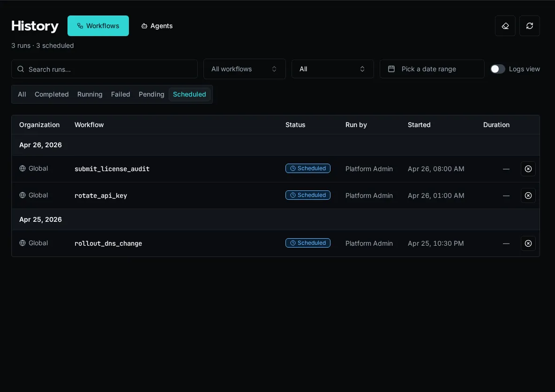555x392 pixels.
Task: Click the Scheduled status badge for rotate_api_key
Action: coord(308,195)
